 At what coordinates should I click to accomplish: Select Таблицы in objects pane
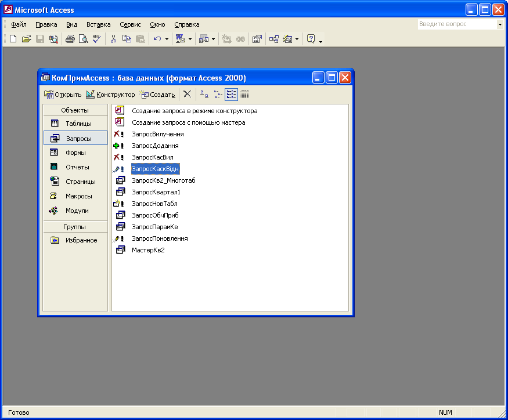click(x=75, y=124)
